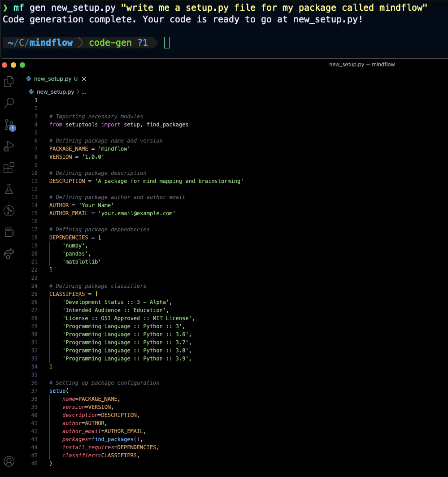Open the notebook icon in activity bar
The width and height of the screenshot is (448, 477).
[9, 232]
